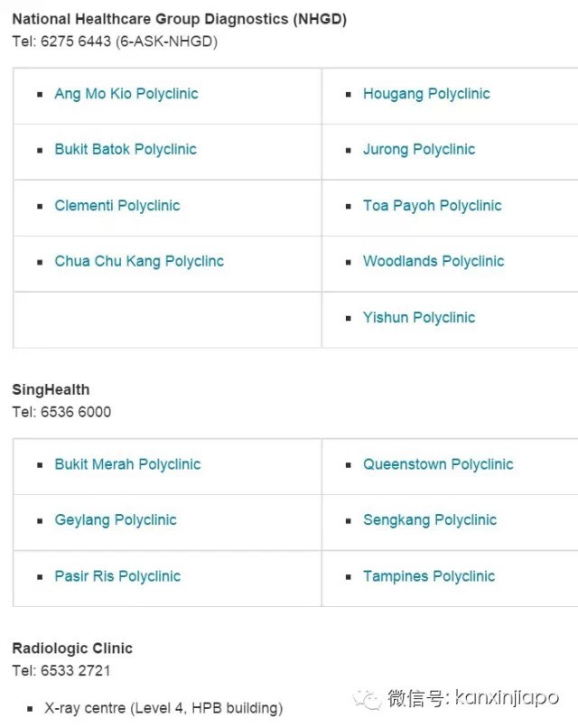This screenshot has width=578, height=728.
Task: Open the Ang Mo Kio Polyclinic link
Action: (x=126, y=94)
